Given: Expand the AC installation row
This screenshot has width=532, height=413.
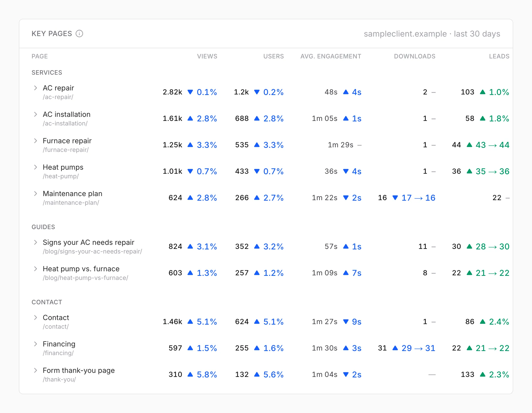Looking at the screenshot, I should pyautogui.click(x=36, y=114).
